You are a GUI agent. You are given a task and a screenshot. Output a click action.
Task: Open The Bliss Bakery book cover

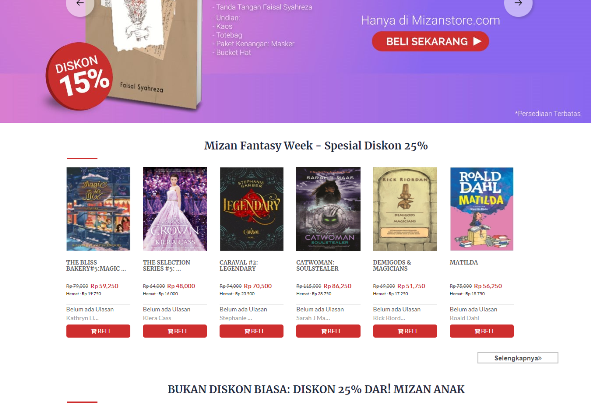[98, 209]
